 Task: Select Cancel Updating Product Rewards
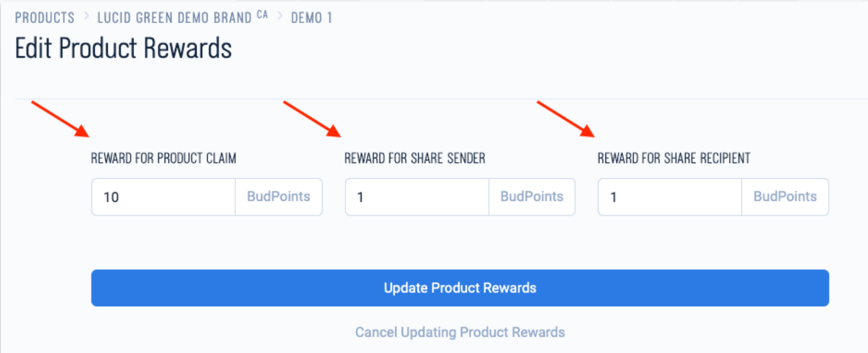(459, 332)
